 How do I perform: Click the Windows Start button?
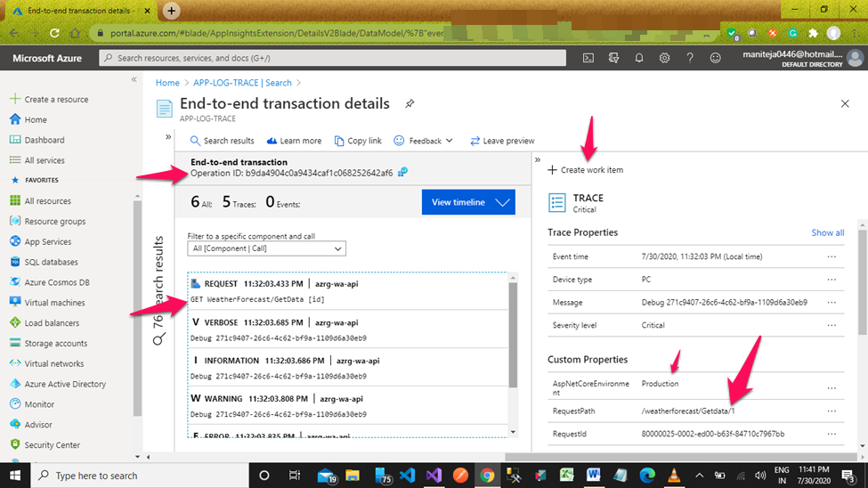(x=15, y=476)
